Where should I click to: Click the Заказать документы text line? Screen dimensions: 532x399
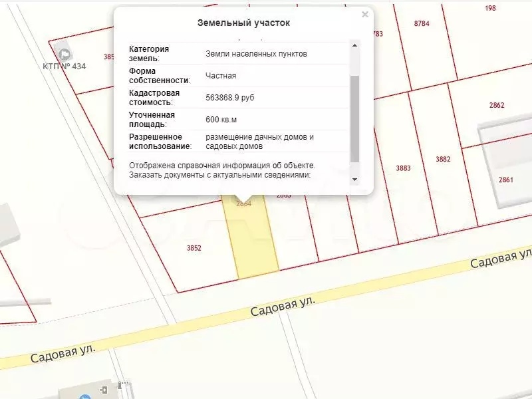tap(219, 175)
